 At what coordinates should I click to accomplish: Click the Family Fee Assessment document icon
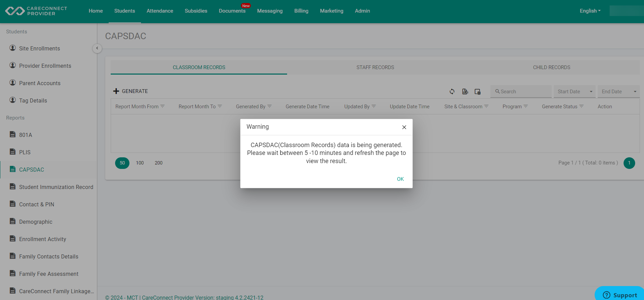pyautogui.click(x=13, y=273)
